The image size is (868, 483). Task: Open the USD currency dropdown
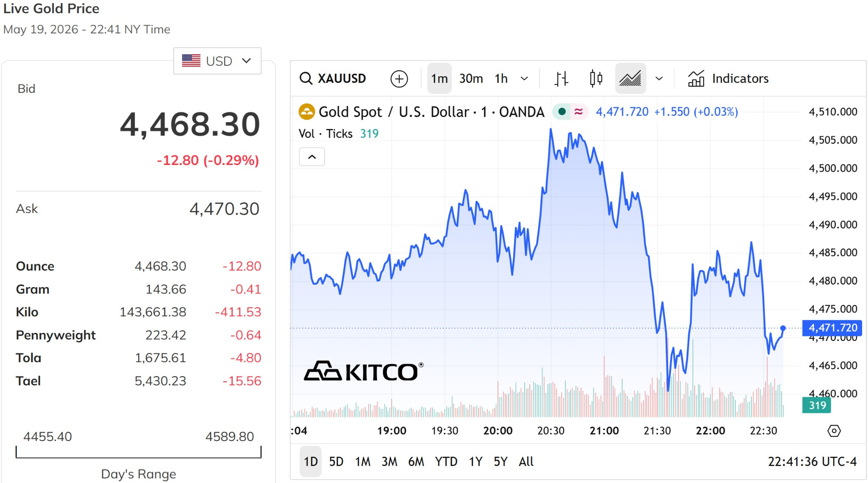pyautogui.click(x=217, y=61)
